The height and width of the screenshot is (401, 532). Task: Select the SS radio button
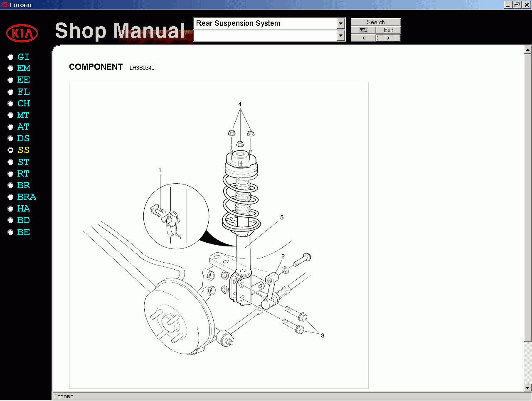10,150
